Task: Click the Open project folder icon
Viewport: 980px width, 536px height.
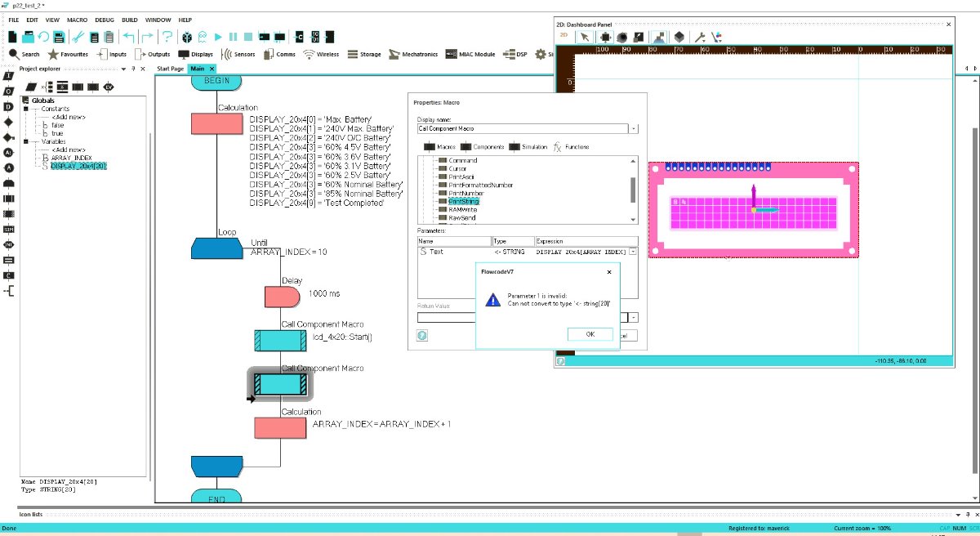Action: pos(29,37)
